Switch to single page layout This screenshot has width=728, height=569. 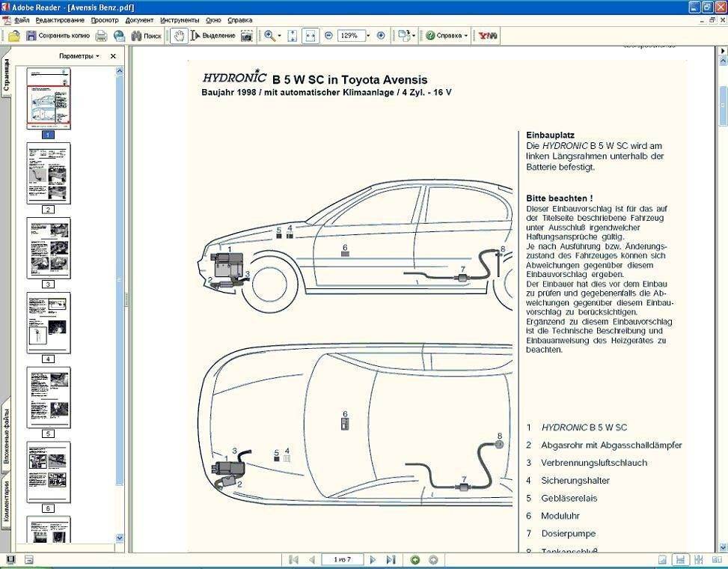pyautogui.click(x=663, y=559)
